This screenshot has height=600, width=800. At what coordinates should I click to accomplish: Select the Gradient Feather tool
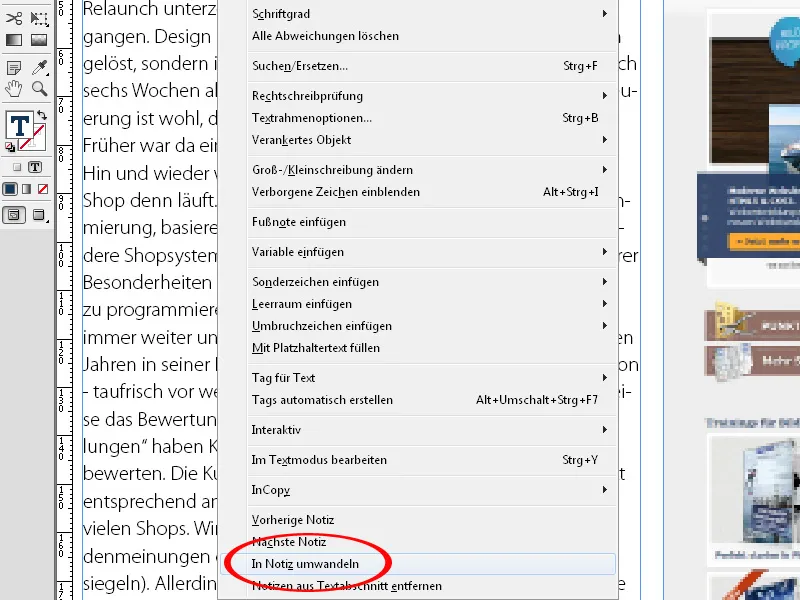pyautogui.click(x=40, y=40)
